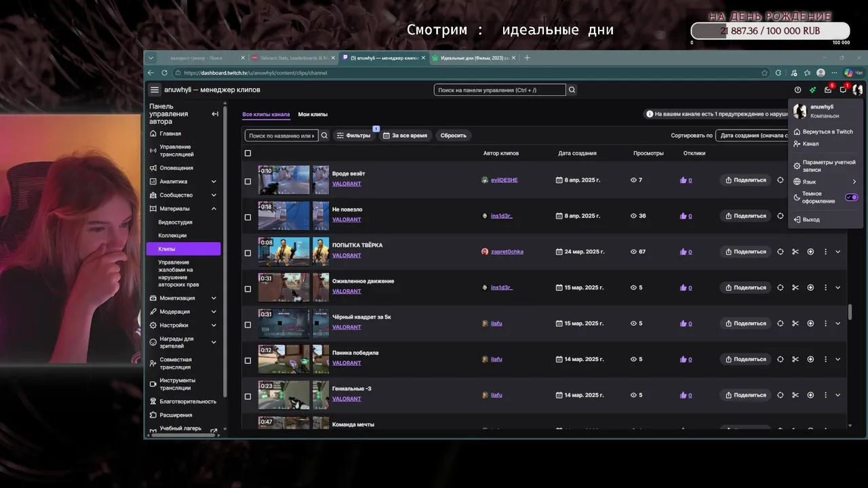
Task: Switch to the Все клипы канала tab
Action: pyautogui.click(x=266, y=115)
